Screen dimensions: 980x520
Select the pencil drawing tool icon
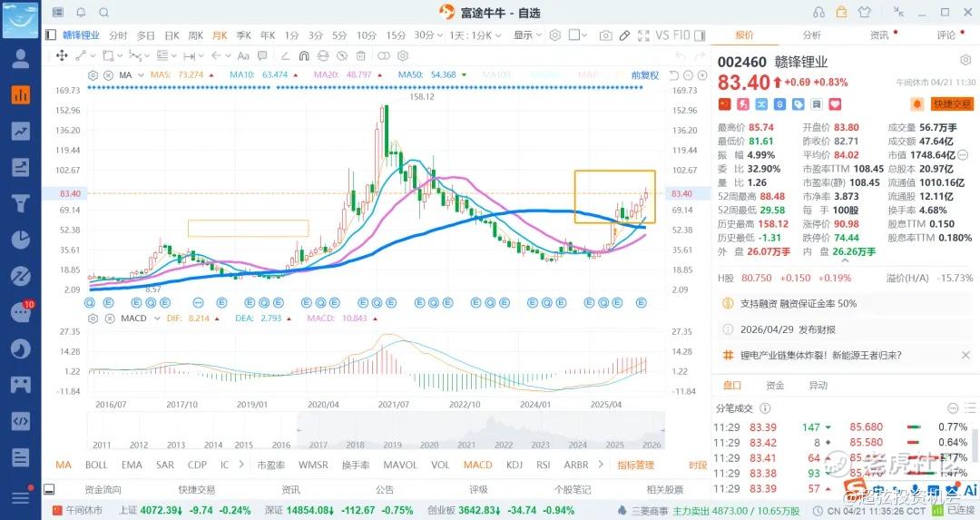(624, 35)
